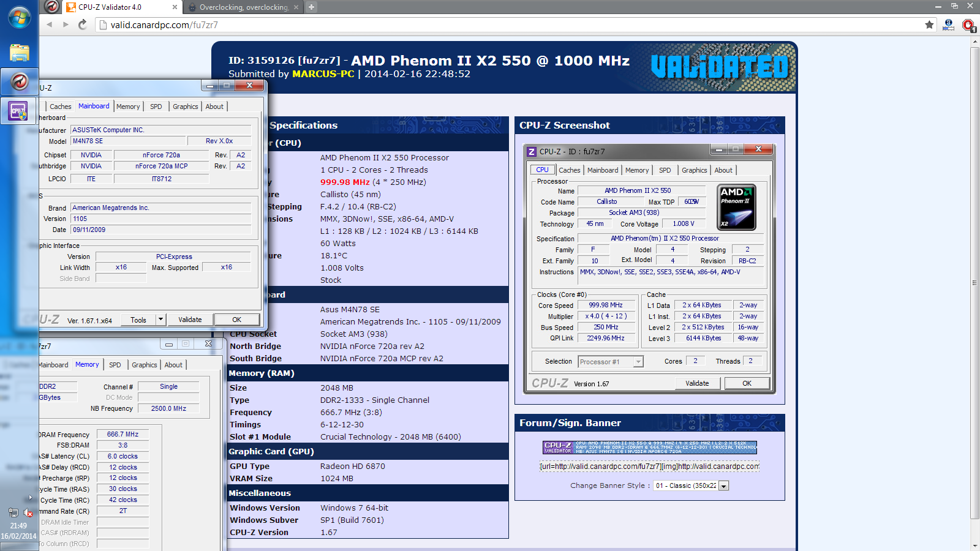Close the Overclocking browser tab
Screen dimensions: 980x551
[x=296, y=7]
